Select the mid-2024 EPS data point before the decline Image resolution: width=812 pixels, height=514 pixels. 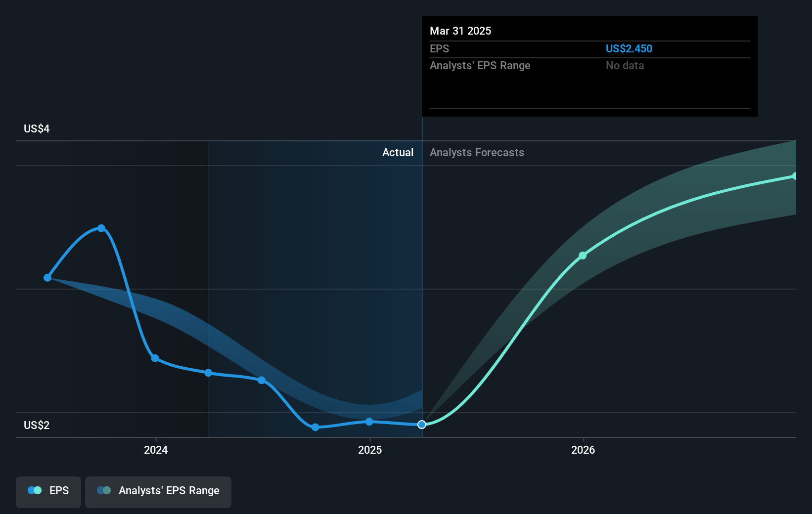click(262, 380)
